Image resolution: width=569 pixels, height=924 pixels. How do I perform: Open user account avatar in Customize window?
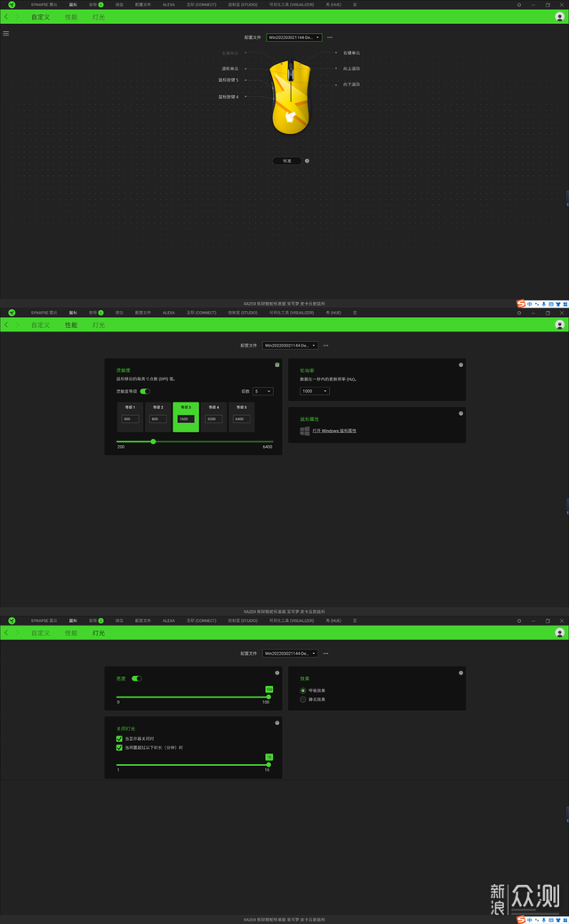pos(559,17)
